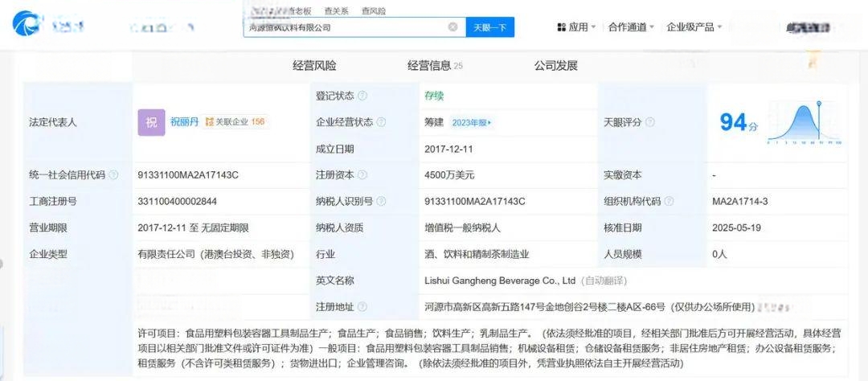Click the 94分 score value
The width and height of the screenshot is (868, 381).
tap(739, 122)
